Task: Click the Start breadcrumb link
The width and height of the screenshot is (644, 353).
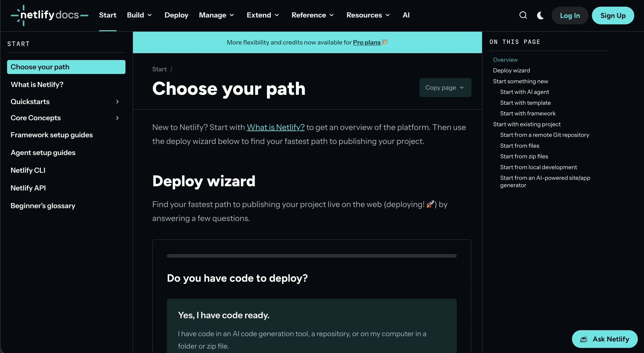Action: tap(159, 69)
